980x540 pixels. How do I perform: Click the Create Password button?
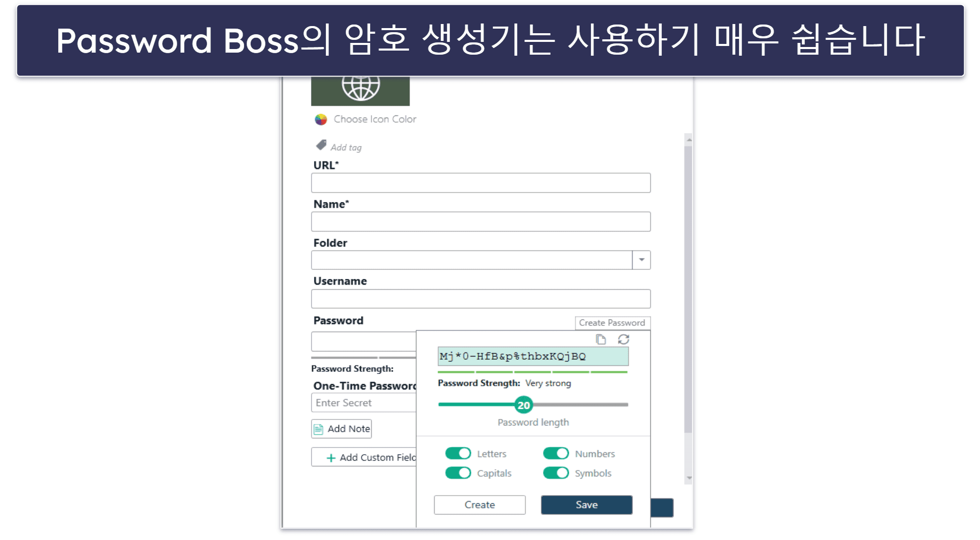[x=612, y=323]
